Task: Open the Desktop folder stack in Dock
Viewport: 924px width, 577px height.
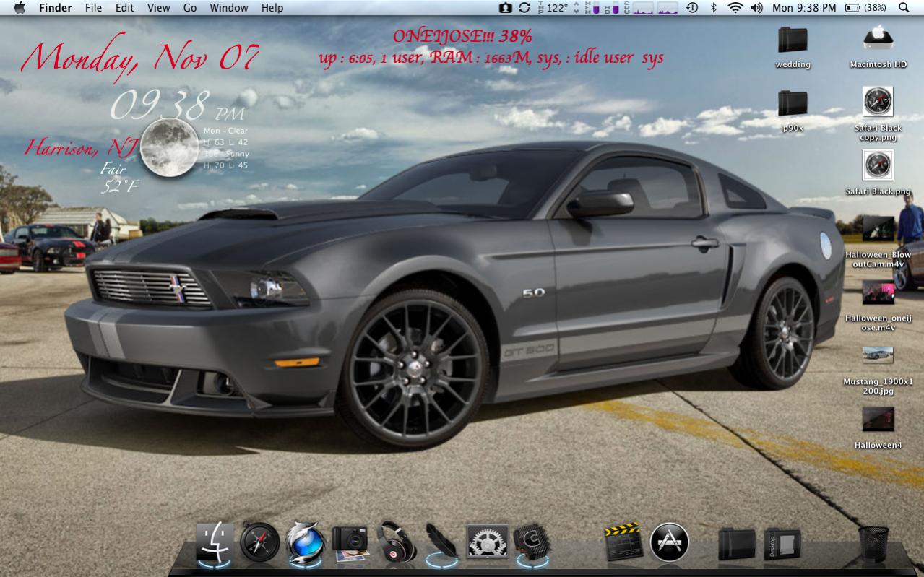Action: click(x=782, y=544)
